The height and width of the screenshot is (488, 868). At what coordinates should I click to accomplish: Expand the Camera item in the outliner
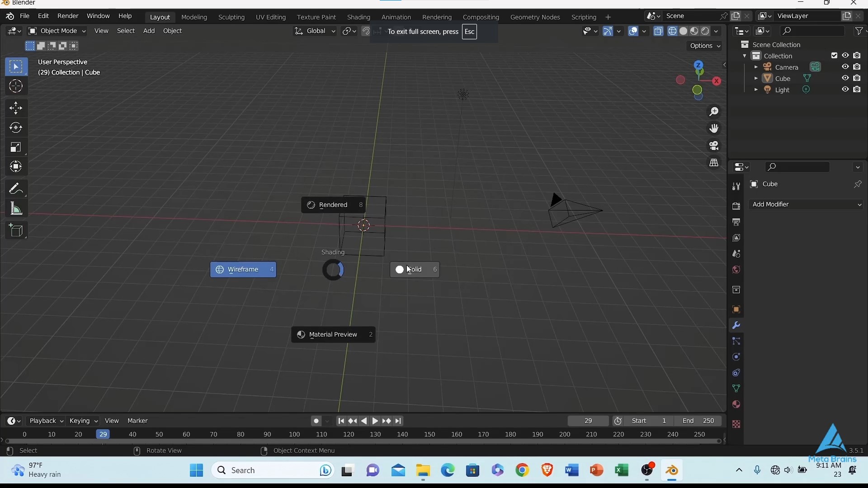[x=757, y=67]
